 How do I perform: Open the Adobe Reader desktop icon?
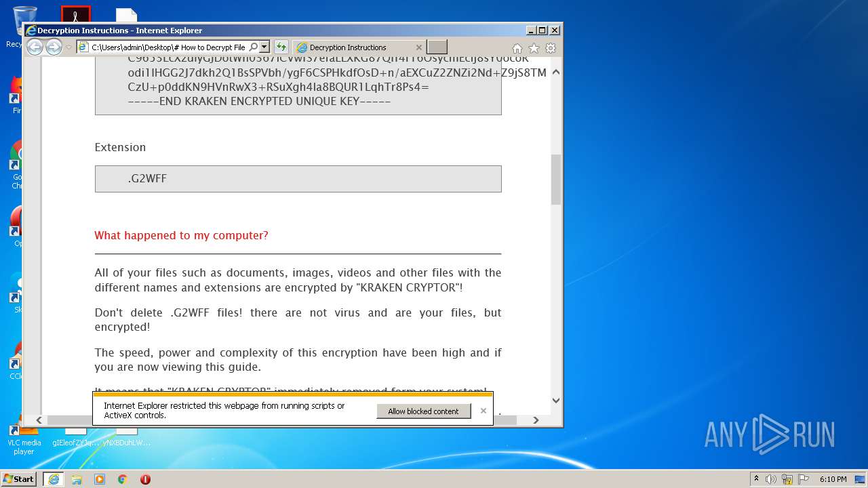pos(75,14)
